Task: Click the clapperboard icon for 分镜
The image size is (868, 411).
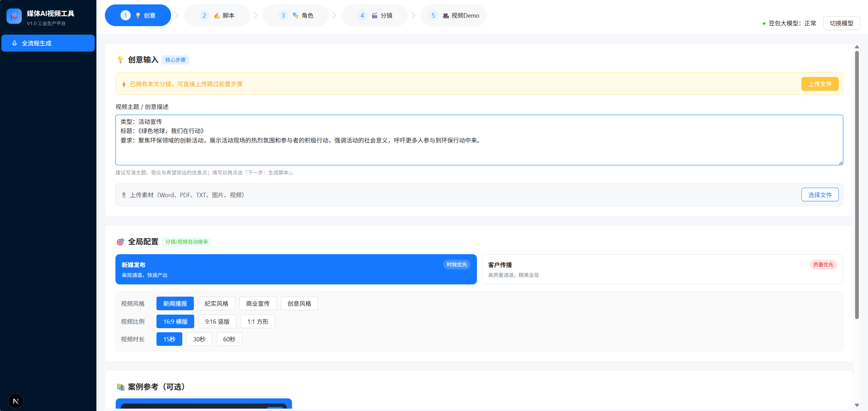Action: 375,16
